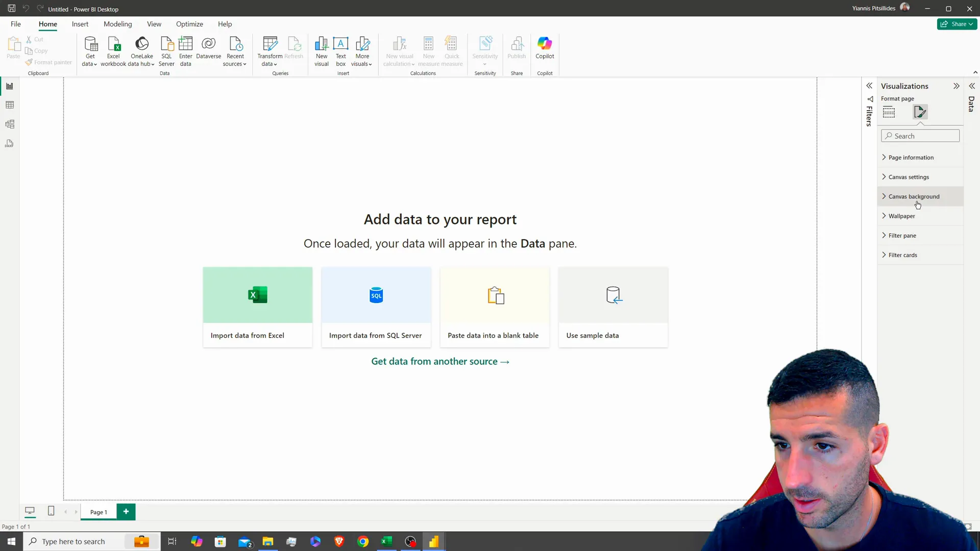Screen dimensions: 980x551
Task: Collapse the Visualizations pane
Action: tap(956, 86)
